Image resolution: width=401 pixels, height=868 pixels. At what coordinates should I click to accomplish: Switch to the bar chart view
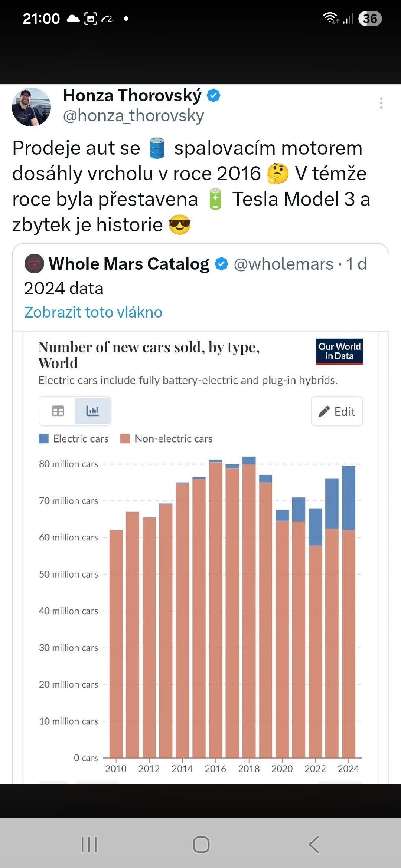tap(92, 411)
